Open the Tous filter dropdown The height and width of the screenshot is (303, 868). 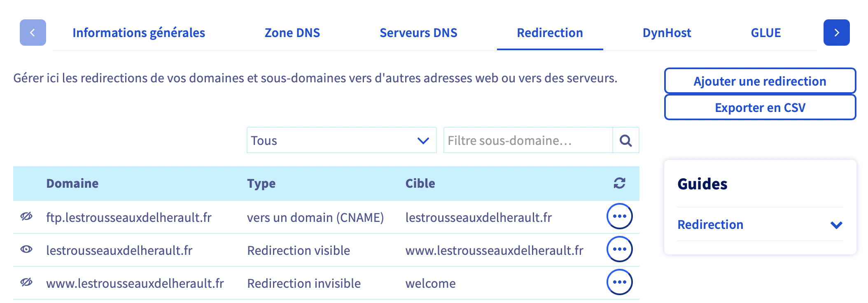click(341, 140)
